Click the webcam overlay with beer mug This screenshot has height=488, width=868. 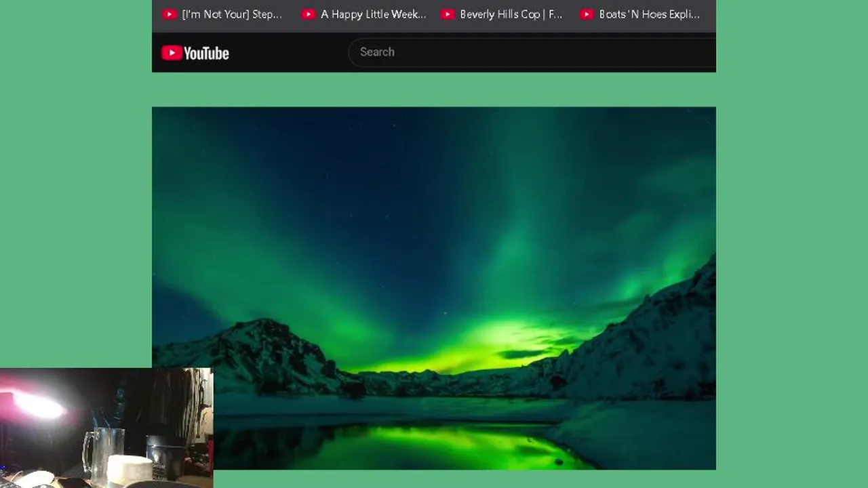click(x=106, y=428)
